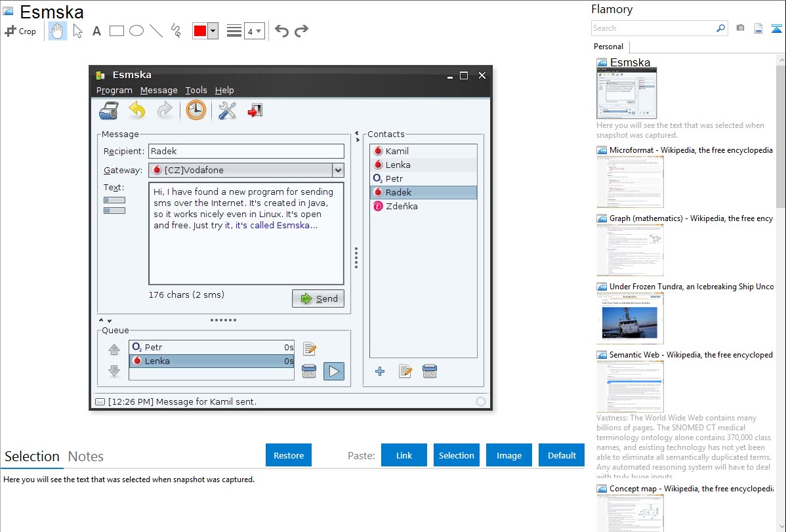
Task: Delete queued message shredder icon
Action: [x=309, y=371]
